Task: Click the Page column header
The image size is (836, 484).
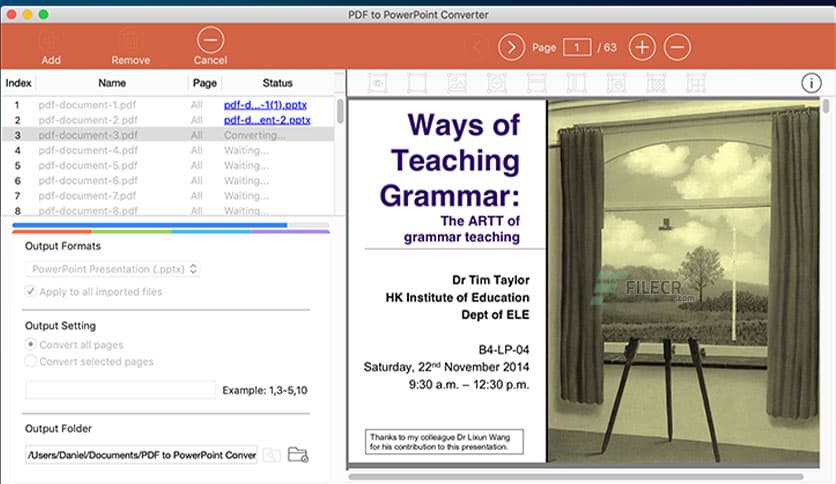Action: 205,83
